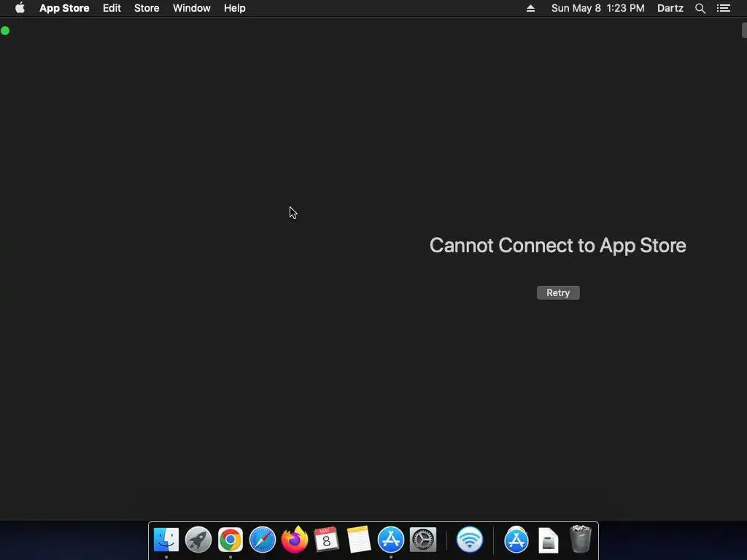This screenshot has width=747, height=560.
Task: Open Spotlight search magnifier
Action: point(700,8)
